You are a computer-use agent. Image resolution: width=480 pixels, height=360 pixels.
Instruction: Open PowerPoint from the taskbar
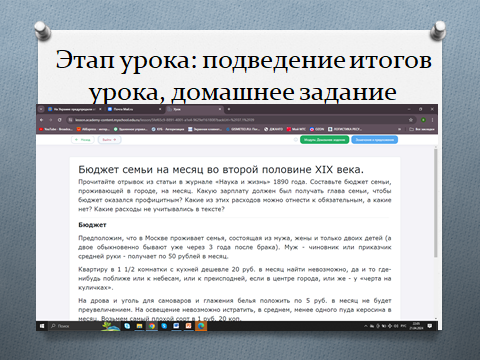(189, 326)
